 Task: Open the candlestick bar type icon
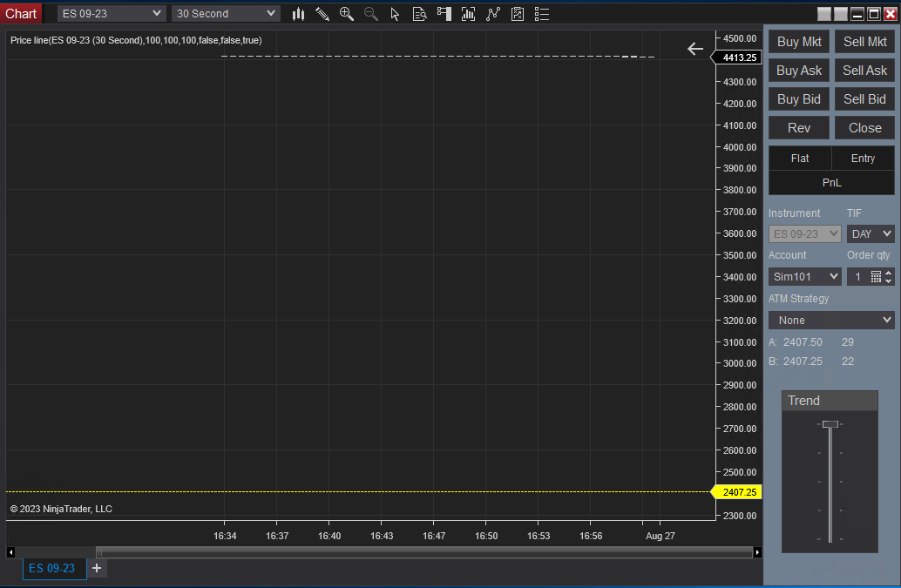[x=299, y=14]
